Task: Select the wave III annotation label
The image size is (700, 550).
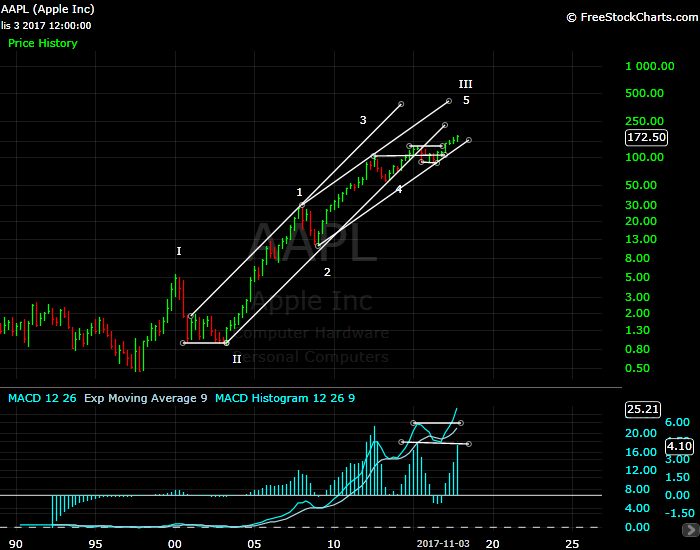Action: point(466,84)
